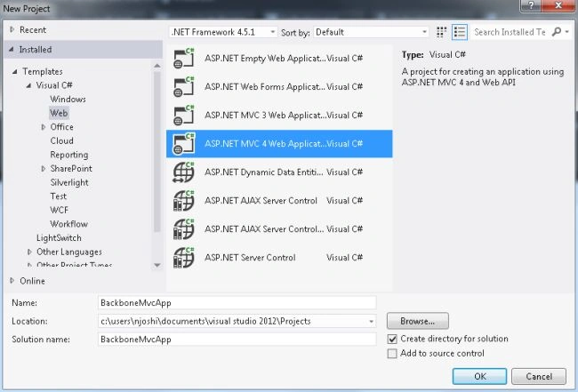Click the OK button
The height and width of the screenshot is (392, 578).
[x=479, y=376]
